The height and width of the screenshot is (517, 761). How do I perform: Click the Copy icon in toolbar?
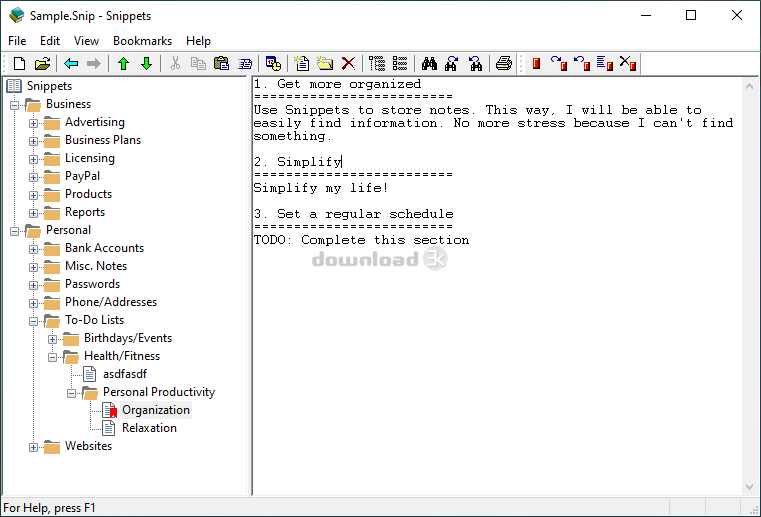[198, 64]
